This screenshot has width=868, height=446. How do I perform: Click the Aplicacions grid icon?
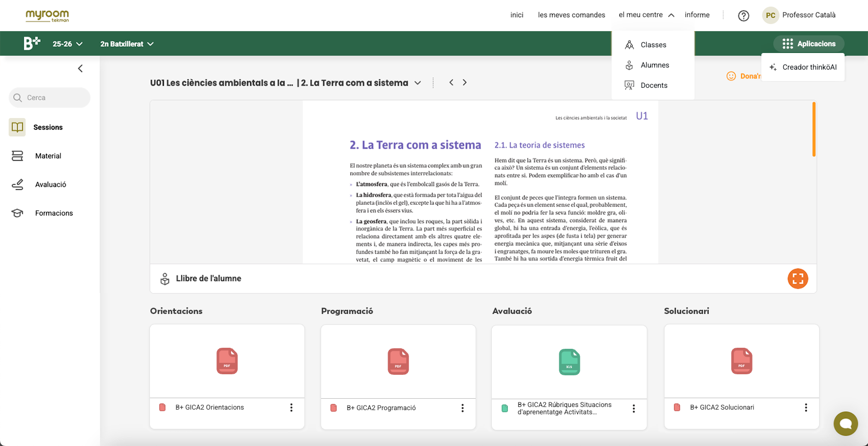tap(788, 44)
